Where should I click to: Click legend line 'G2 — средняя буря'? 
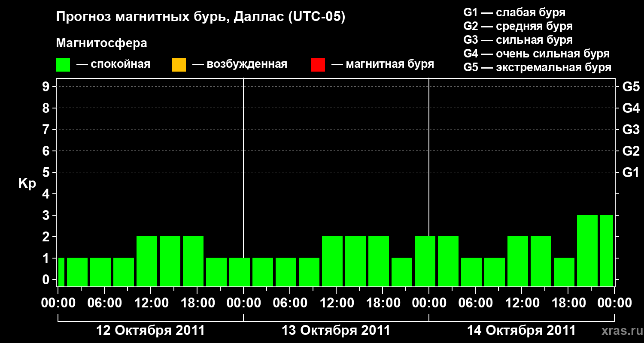click(x=518, y=26)
